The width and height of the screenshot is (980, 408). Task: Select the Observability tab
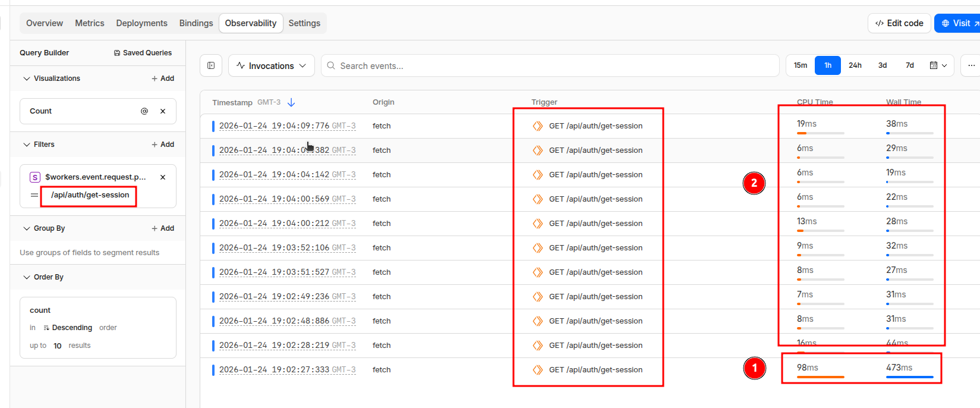click(x=251, y=23)
